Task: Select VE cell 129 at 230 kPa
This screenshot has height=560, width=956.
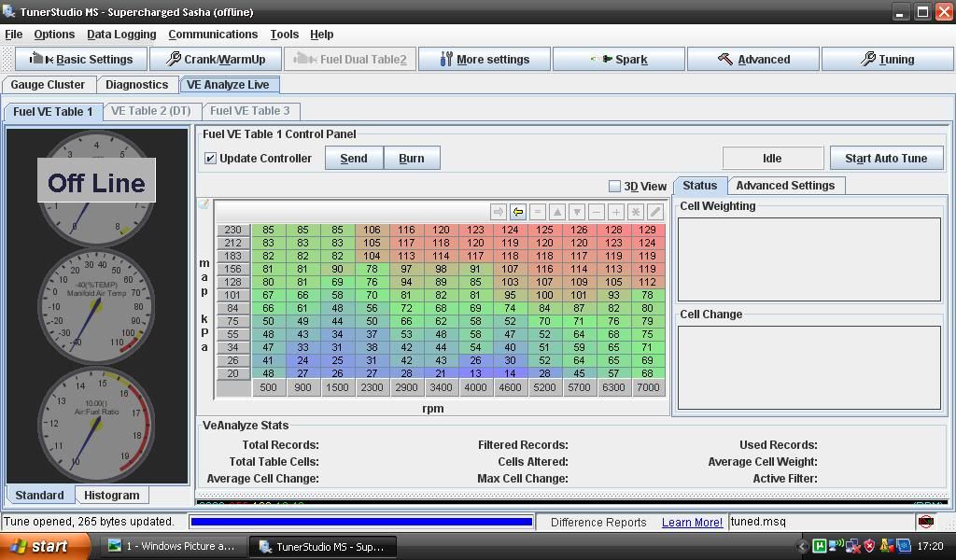Action: point(648,230)
